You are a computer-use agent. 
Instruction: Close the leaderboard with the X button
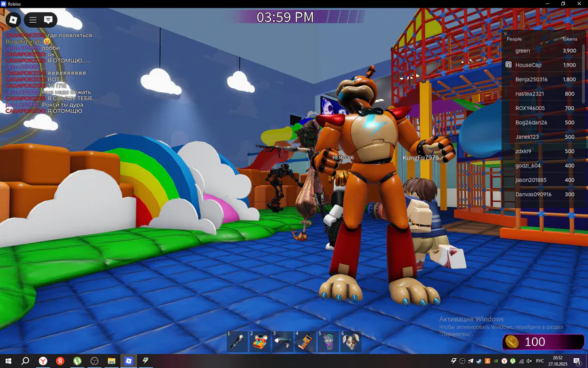pos(505,33)
